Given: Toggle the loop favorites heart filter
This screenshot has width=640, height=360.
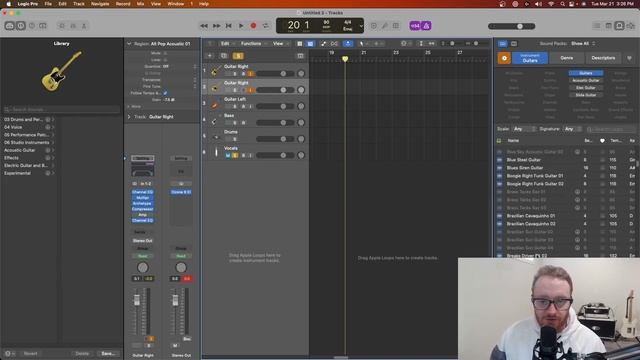Looking at the screenshot, I should (629, 58).
